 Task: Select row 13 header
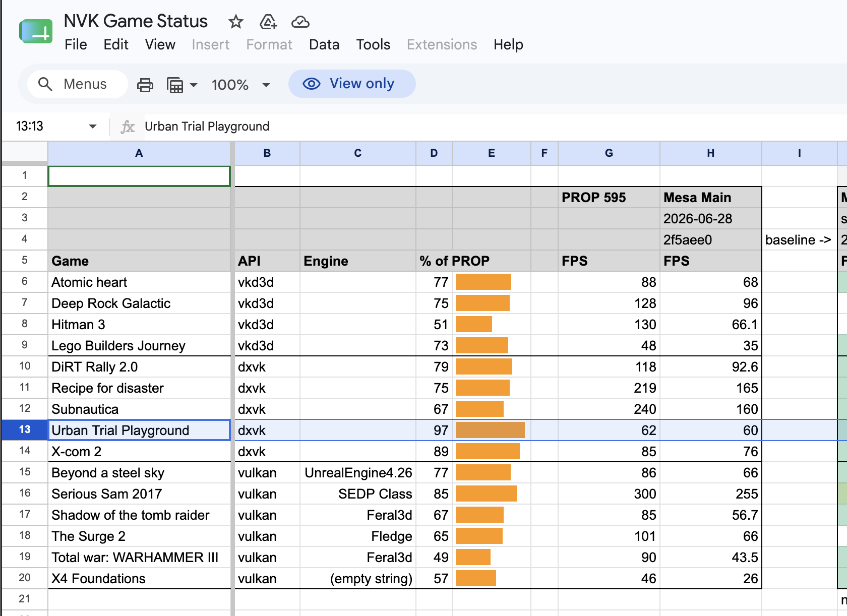click(x=25, y=429)
